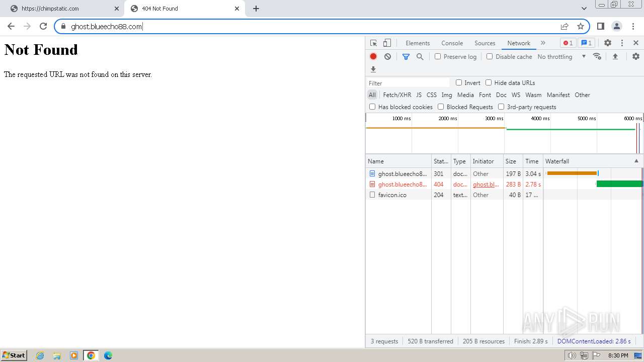Switch to the Console tab
Image resolution: width=644 pixels, height=362 pixels.
point(452,43)
